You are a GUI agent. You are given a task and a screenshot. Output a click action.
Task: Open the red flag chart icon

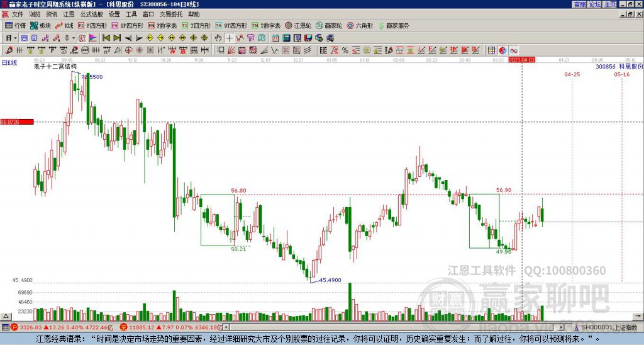pyautogui.click(x=93, y=38)
